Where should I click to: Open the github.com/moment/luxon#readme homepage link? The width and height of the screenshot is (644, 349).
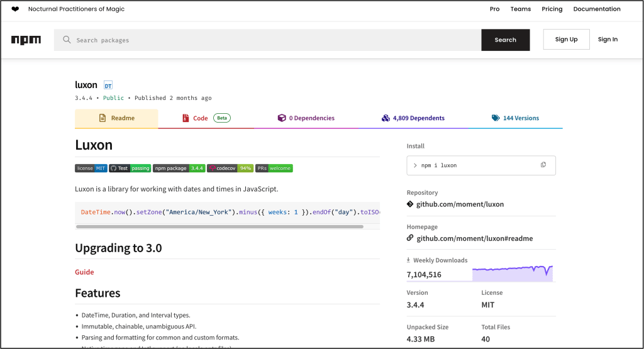tap(475, 238)
